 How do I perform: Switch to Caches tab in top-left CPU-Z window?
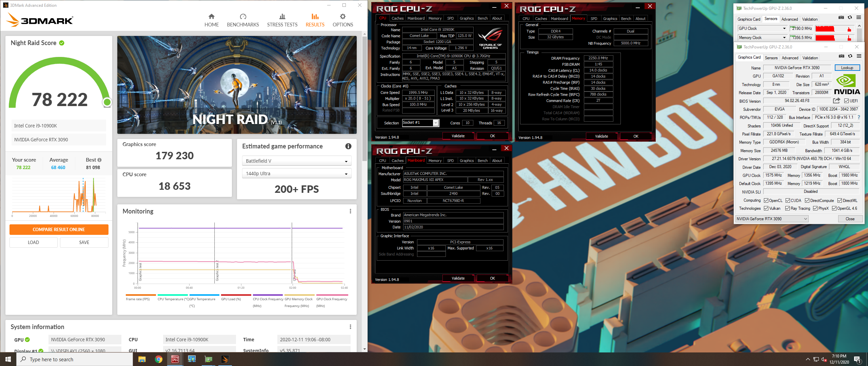[397, 18]
